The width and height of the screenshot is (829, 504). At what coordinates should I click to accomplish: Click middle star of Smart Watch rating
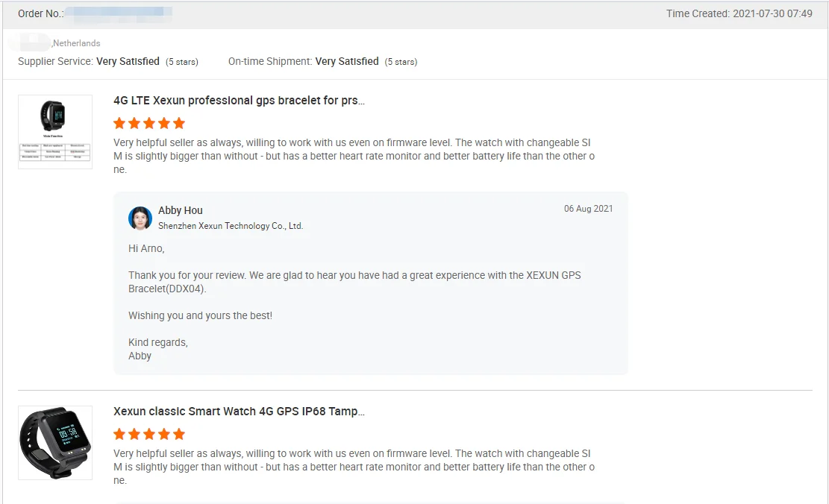point(149,435)
